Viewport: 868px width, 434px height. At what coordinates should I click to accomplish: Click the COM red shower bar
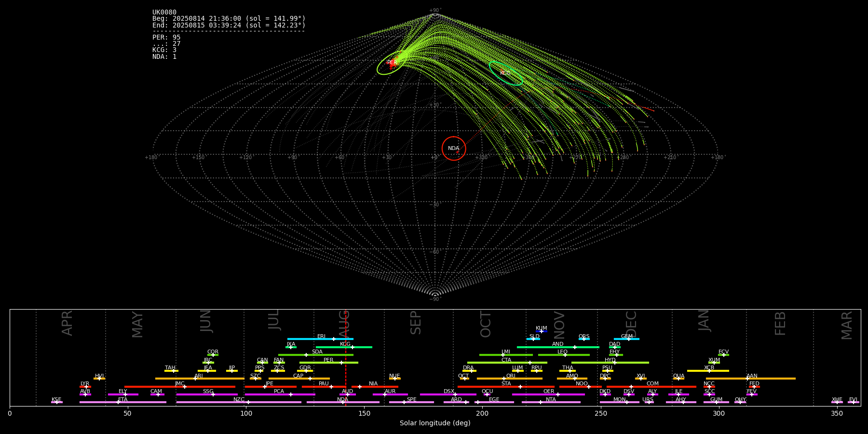pyautogui.click(x=651, y=387)
